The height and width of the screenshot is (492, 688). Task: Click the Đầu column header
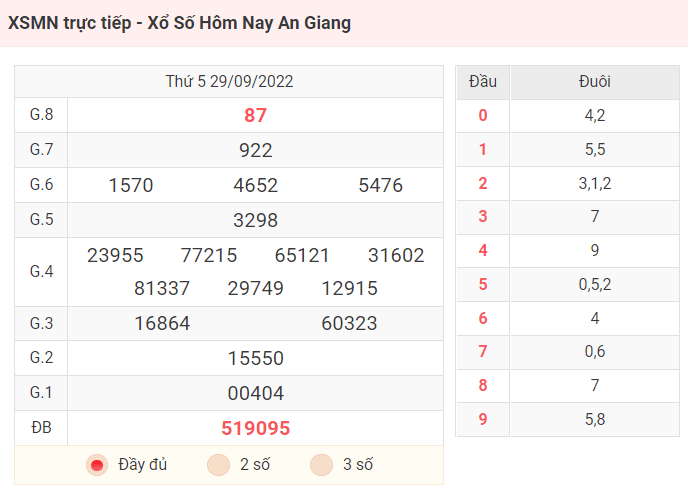click(x=483, y=82)
